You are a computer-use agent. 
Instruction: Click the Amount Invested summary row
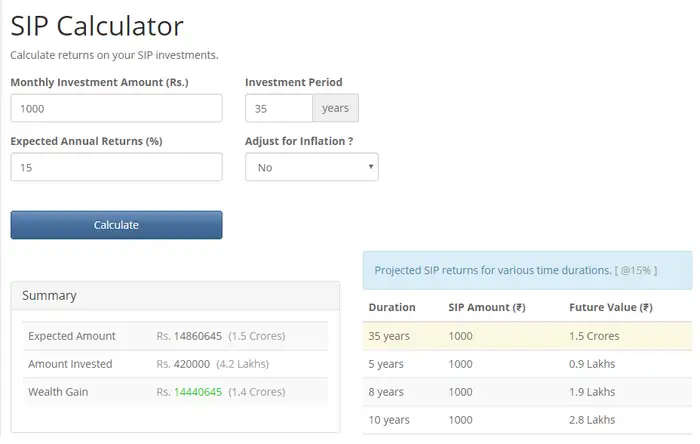174,364
